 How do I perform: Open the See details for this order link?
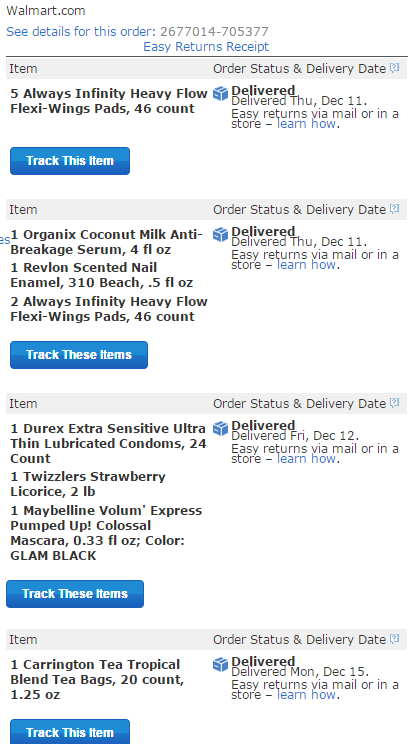click(x=81, y=32)
